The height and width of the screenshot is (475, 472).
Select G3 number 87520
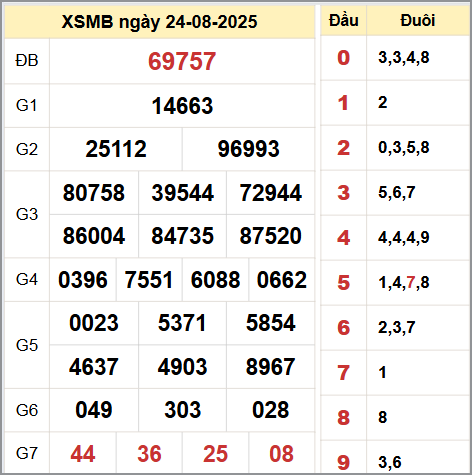pos(271,236)
